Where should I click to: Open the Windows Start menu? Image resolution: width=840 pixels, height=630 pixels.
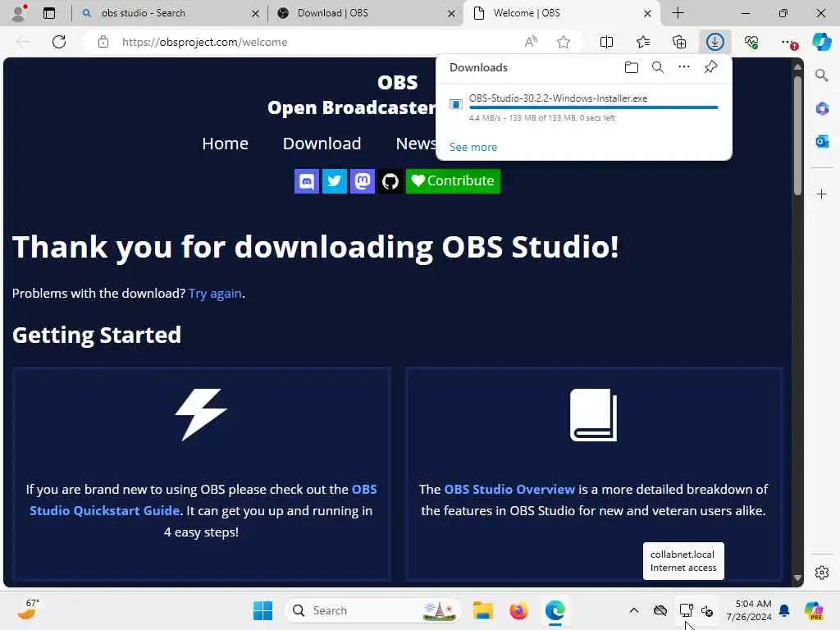[x=263, y=610]
